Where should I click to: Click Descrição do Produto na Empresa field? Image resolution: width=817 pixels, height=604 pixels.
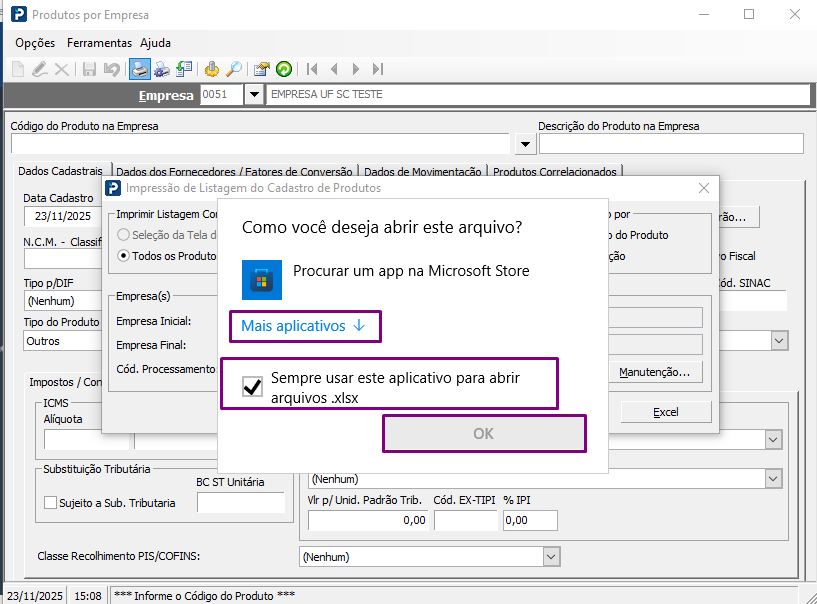pos(671,144)
